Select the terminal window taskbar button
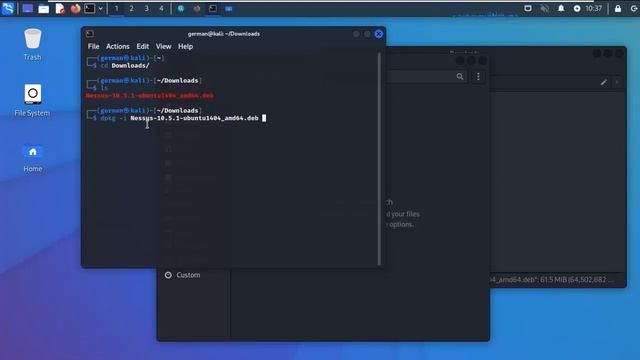The image size is (640, 360). coord(213,8)
